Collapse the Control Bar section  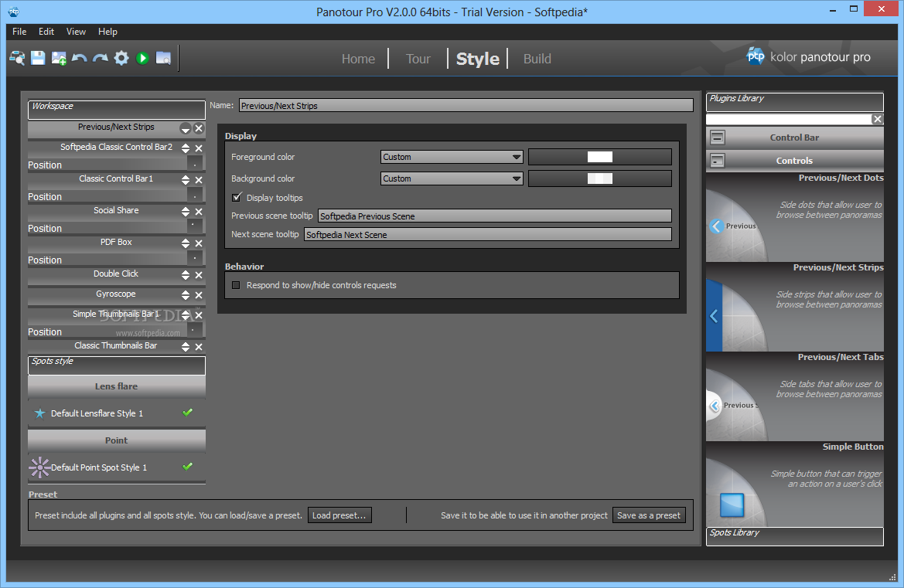[x=717, y=138]
